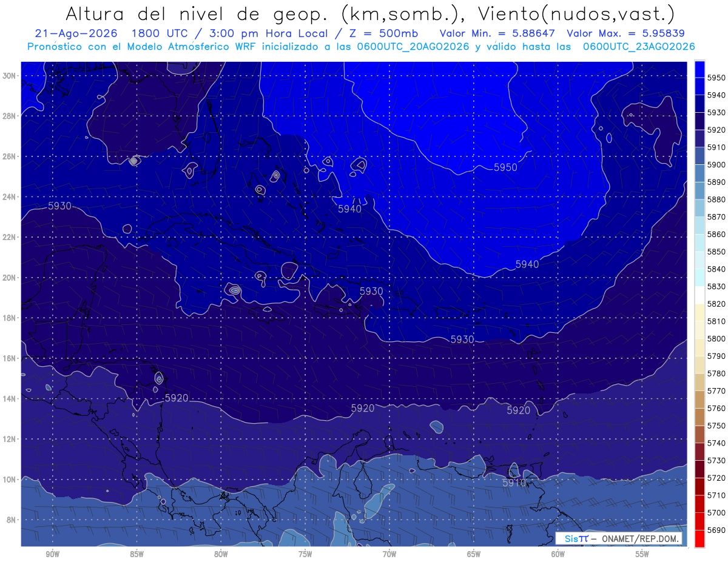
Task: Click the 5930 contour label near 65W
Action: [x=462, y=340]
